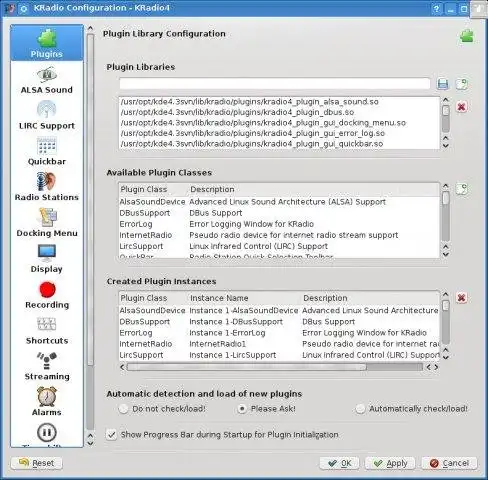Remove selected plugin library with red X
488x480 pixels.
462,107
